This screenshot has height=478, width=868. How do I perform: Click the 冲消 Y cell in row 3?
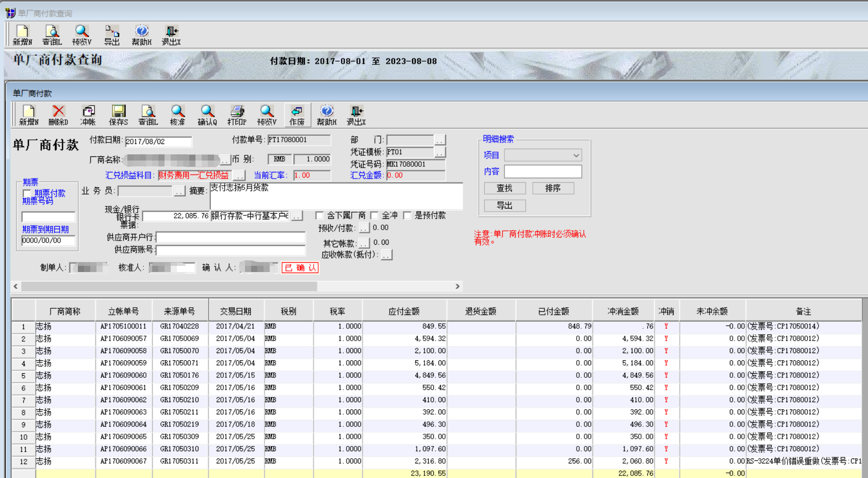coord(666,351)
